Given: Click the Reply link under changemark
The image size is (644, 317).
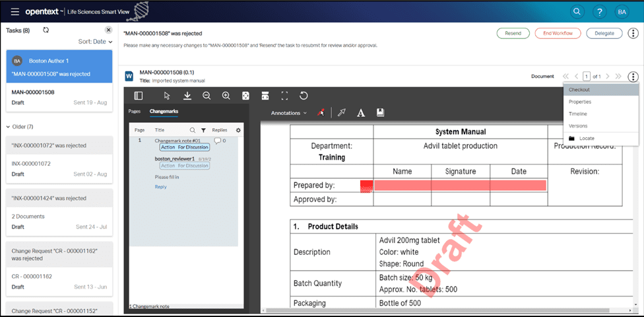Looking at the screenshot, I should click(x=160, y=187).
